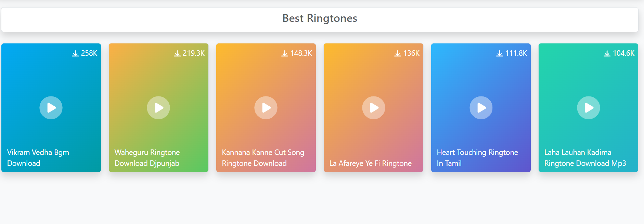This screenshot has height=224, width=644.
Task: Open Laha Lauhan Kadima Ringtone title link
Action: click(x=585, y=158)
